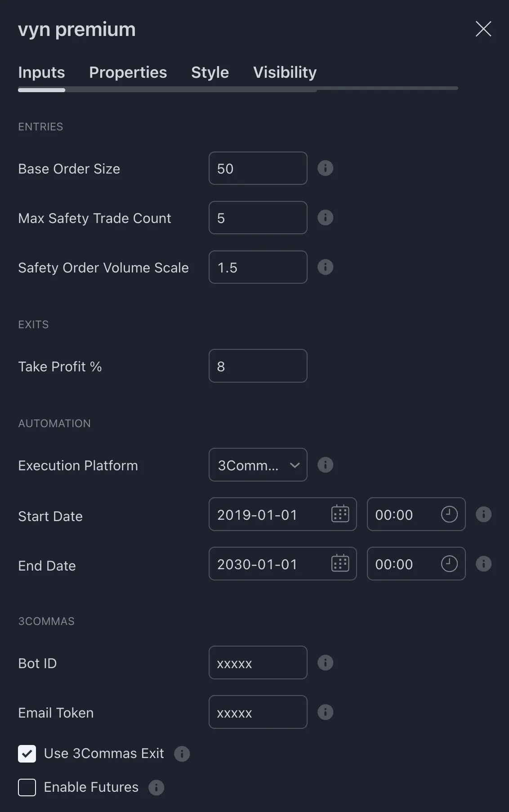
Task: Click the Take Profit % info icon
Action: [325, 366]
